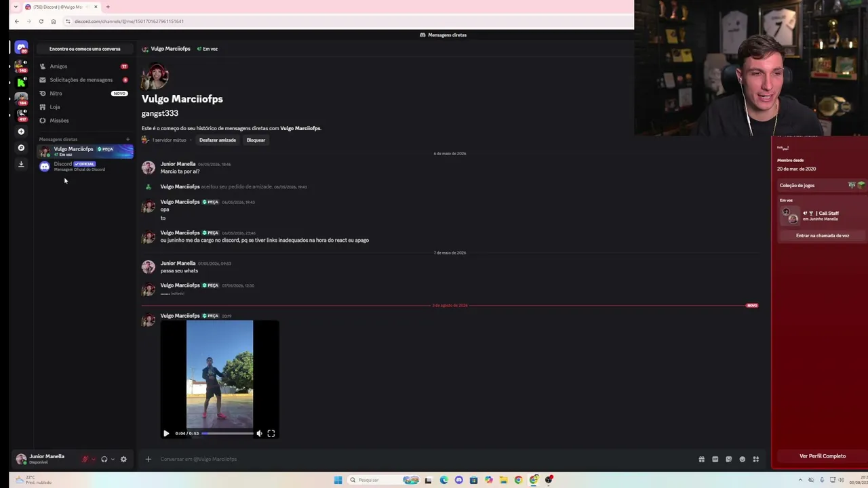Click the Call Staff voice channel entry
868x488 pixels.
click(x=822, y=216)
